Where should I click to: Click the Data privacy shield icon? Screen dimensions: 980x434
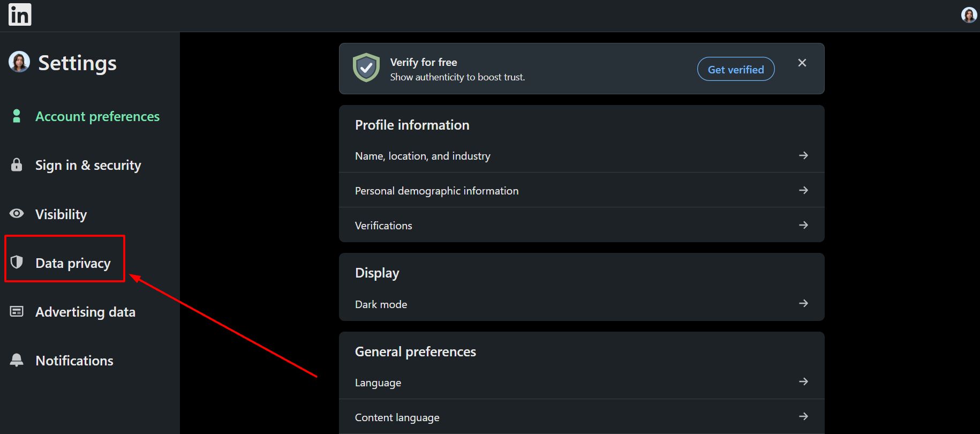(x=17, y=262)
